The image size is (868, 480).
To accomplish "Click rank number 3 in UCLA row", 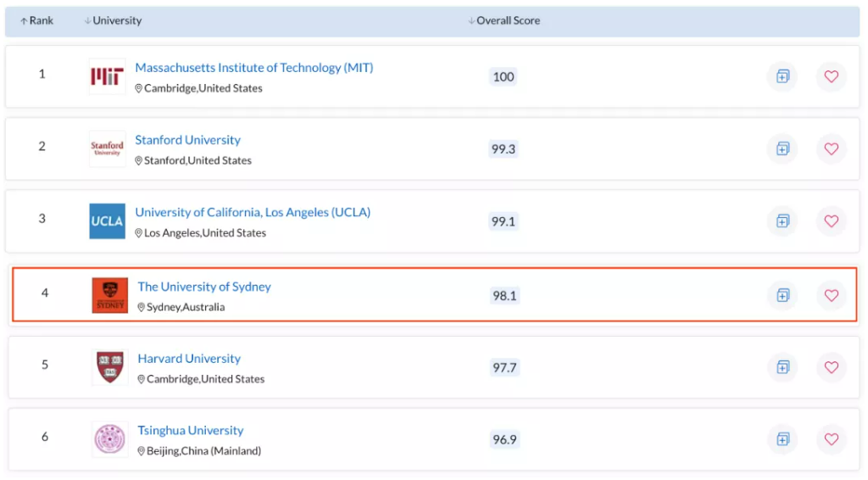I will click(x=42, y=220).
